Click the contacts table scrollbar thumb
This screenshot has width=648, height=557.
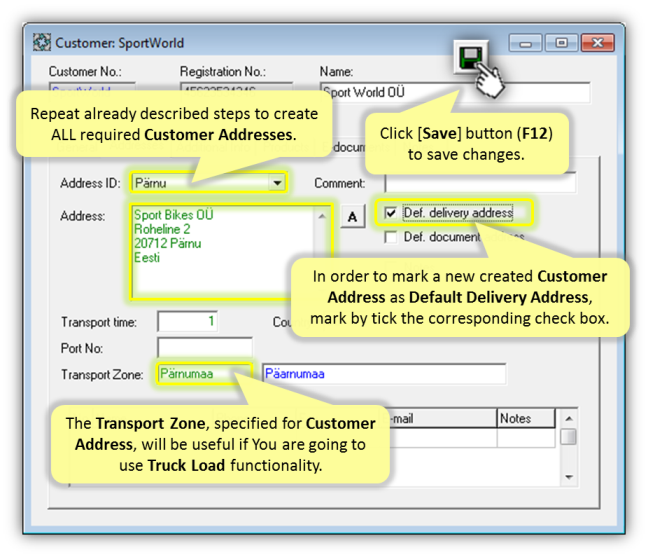pyautogui.click(x=569, y=437)
